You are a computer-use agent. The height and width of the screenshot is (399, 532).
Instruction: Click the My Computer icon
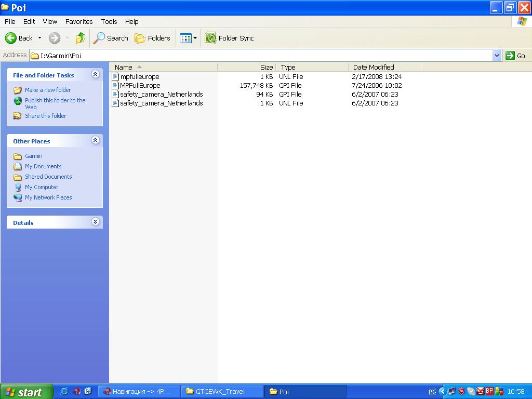pyautogui.click(x=18, y=187)
